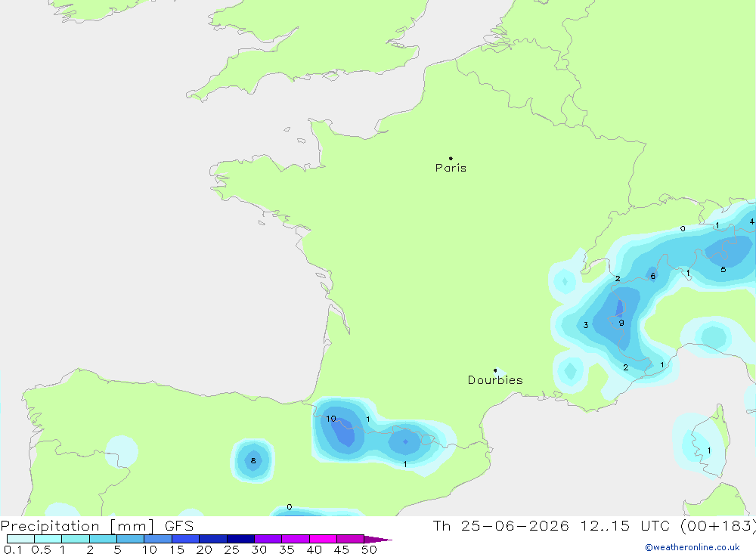The height and width of the screenshot is (554, 756).
Task: Click the legend arrow tip above 50 mm
Action: point(378,540)
